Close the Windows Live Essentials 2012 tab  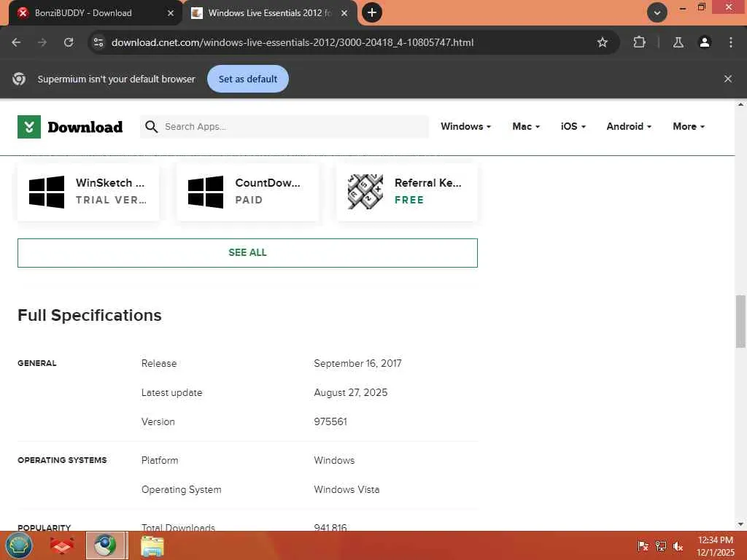pos(344,13)
